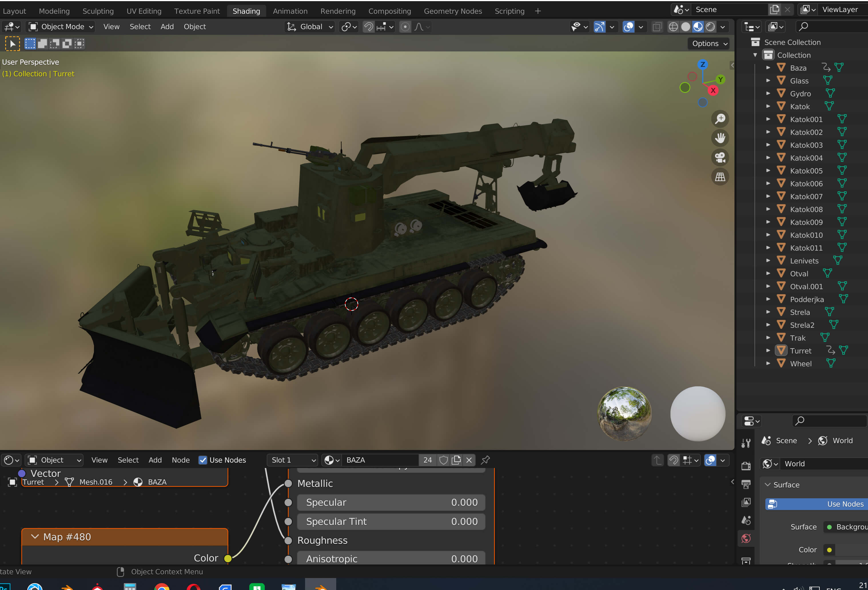Open the Slot 1 material slot dropdown
The image size is (868, 590).
(x=292, y=460)
